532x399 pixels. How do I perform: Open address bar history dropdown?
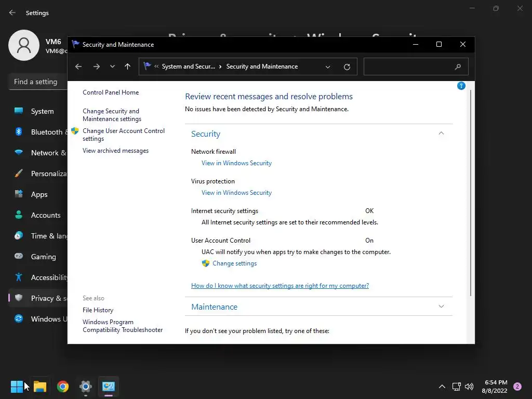point(328,67)
